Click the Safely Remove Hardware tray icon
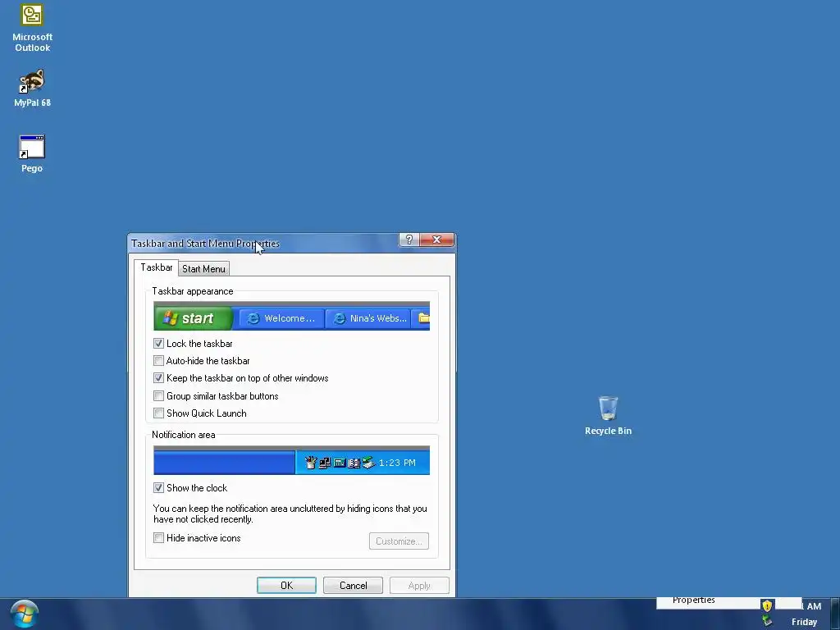This screenshot has height=630, width=840. pyautogui.click(x=767, y=621)
